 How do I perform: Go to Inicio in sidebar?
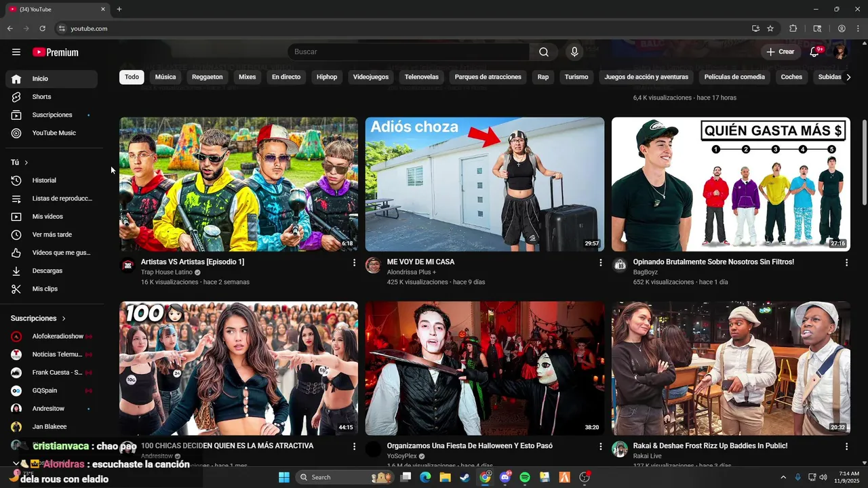click(52, 79)
